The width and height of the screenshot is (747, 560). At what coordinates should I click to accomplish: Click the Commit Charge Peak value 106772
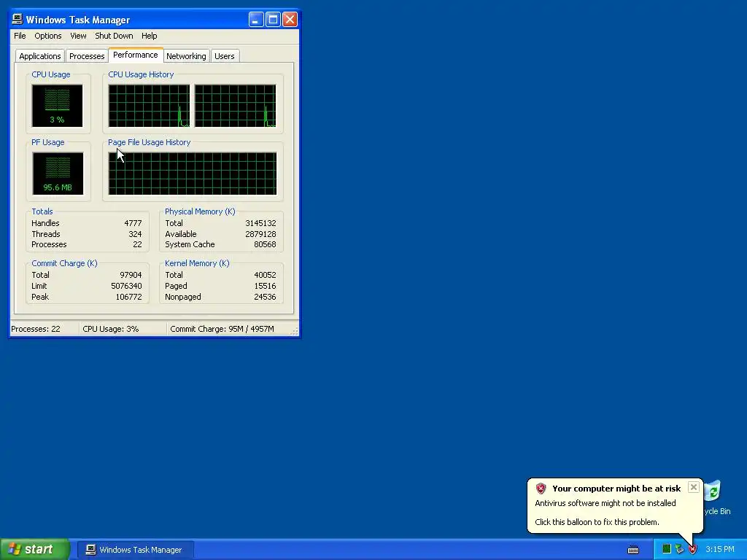pyautogui.click(x=128, y=297)
